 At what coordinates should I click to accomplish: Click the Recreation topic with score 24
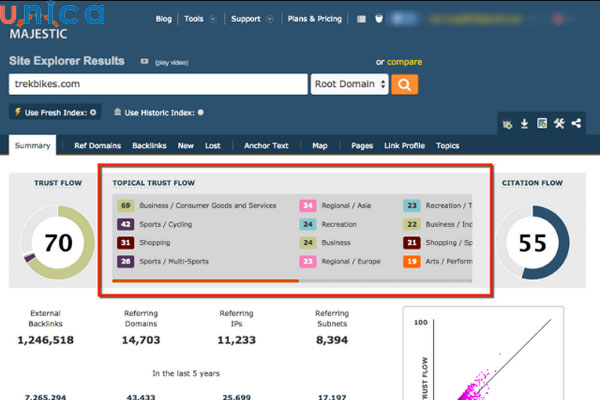click(x=339, y=224)
